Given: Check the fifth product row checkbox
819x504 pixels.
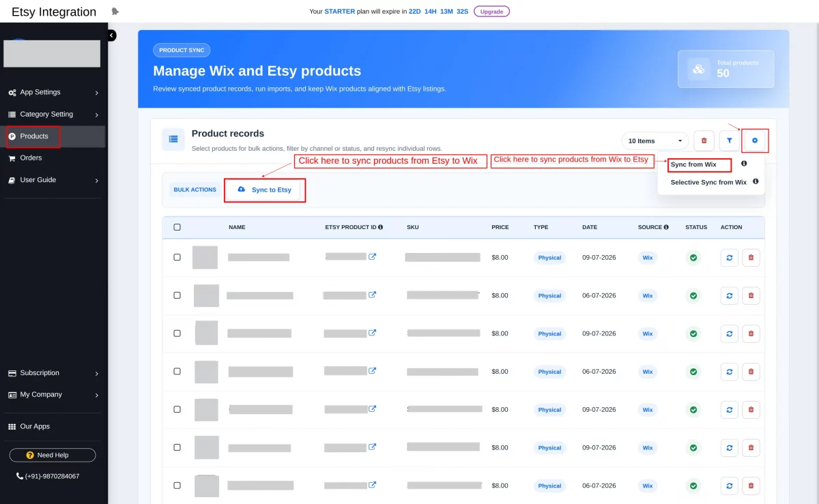Looking at the screenshot, I should (x=177, y=409).
